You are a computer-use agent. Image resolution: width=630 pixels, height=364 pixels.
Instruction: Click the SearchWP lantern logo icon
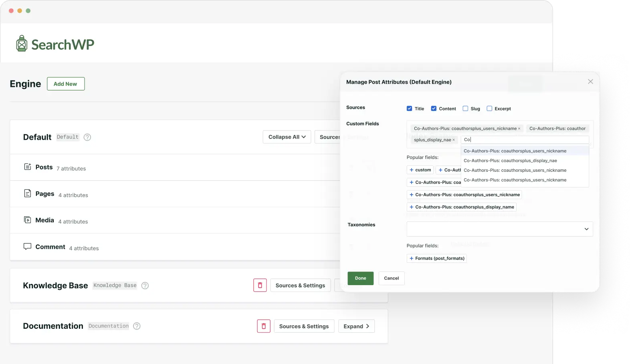tap(22, 44)
